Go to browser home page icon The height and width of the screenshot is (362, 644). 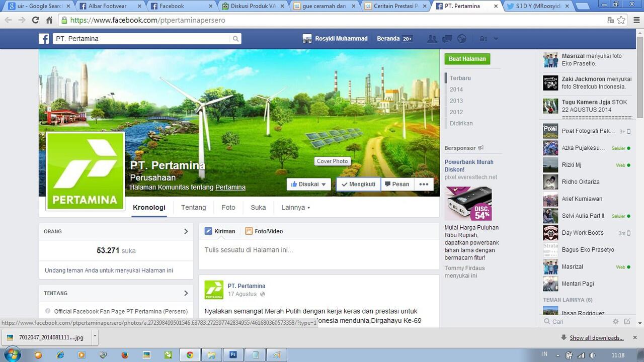tap(49, 20)
